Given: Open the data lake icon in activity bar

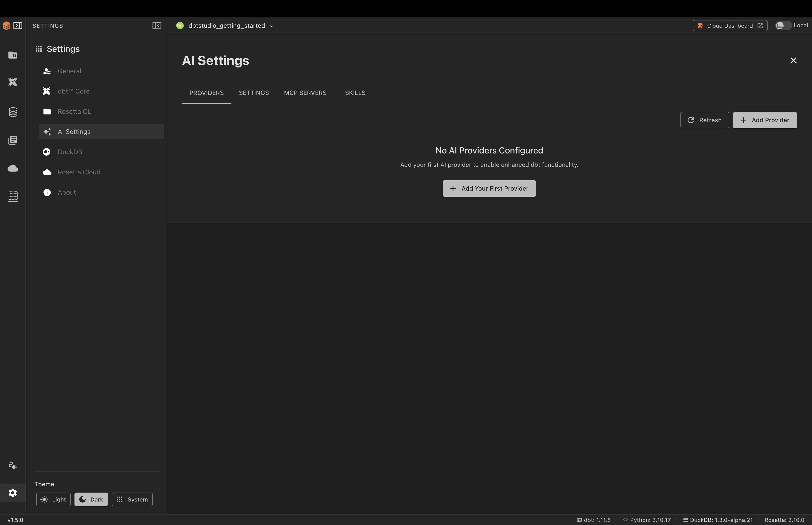Looking at the screenshot, I should (x=13, y=196).
